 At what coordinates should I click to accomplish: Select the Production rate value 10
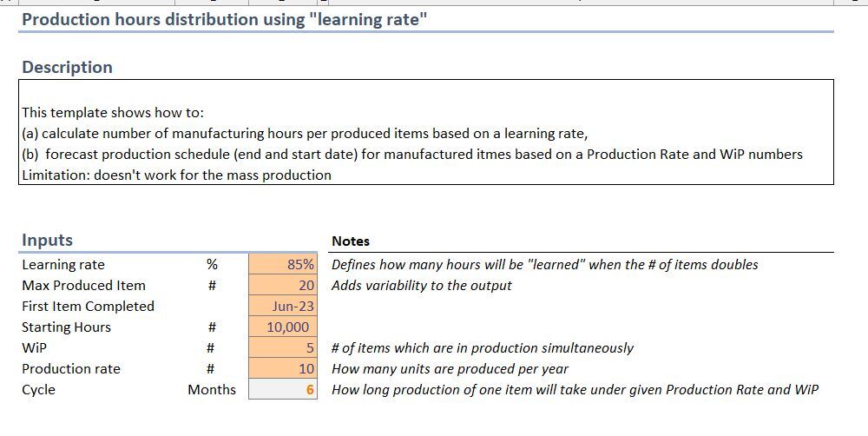(283, 368)
